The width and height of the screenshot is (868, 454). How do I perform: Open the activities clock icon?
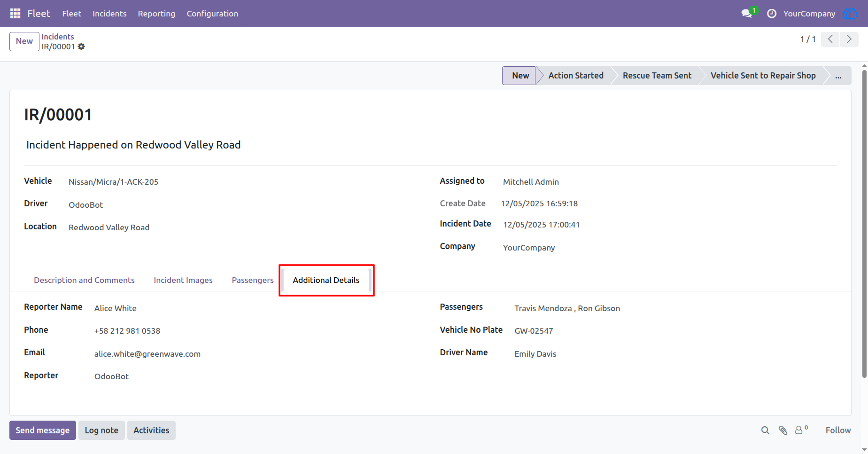(772, 14)
